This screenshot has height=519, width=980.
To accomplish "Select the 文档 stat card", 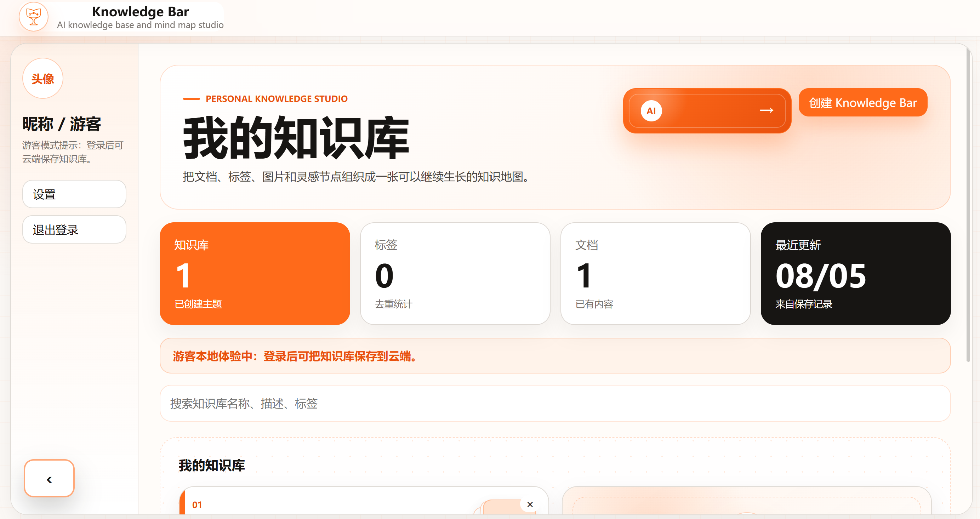I will [655, 274].
